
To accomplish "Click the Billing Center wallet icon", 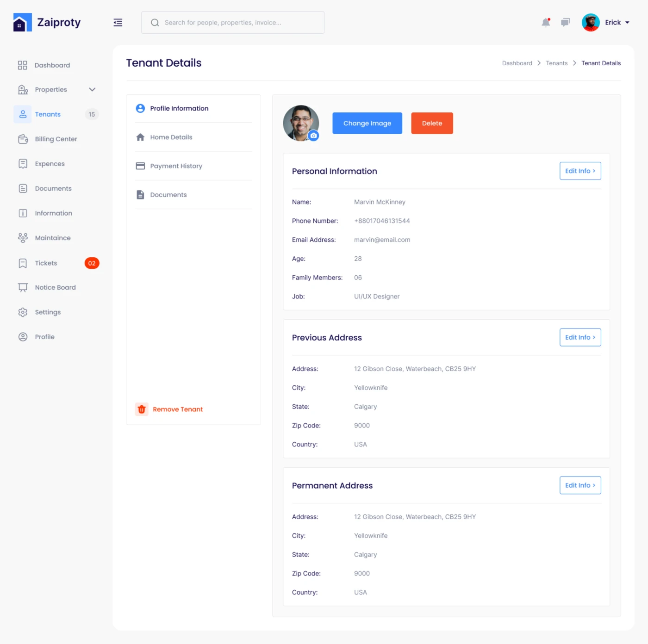I will tap(23, 139).
